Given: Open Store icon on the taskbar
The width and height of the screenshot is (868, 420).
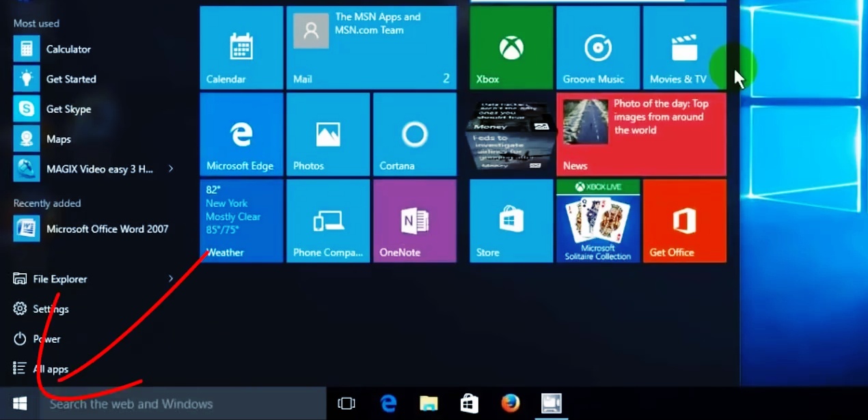Looking at the screenshot, I should point(469,404).
